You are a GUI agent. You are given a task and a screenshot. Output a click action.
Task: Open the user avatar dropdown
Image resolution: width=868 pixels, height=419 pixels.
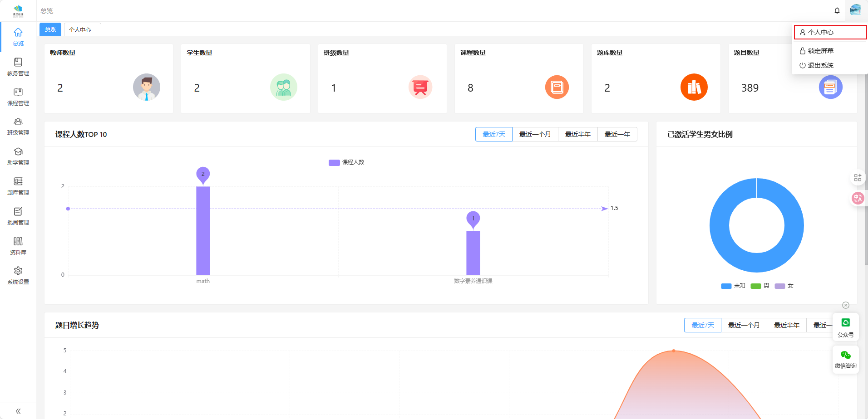point(855,10)
